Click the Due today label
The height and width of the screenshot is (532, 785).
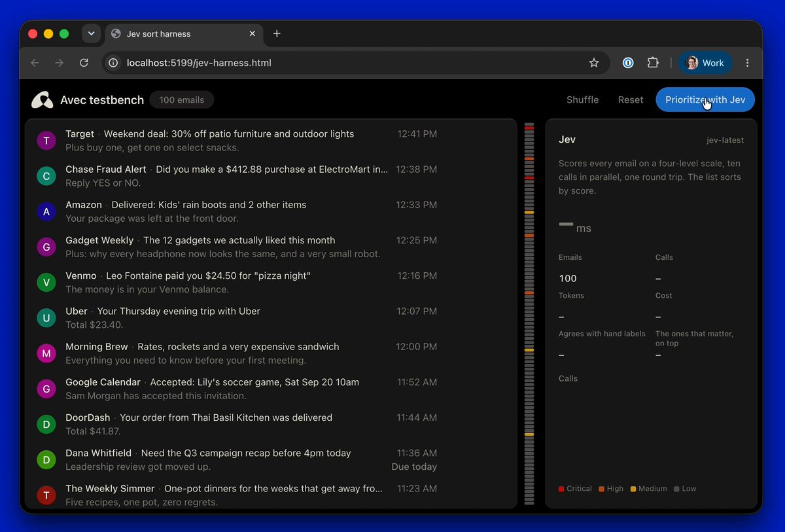tap(414, 467)
